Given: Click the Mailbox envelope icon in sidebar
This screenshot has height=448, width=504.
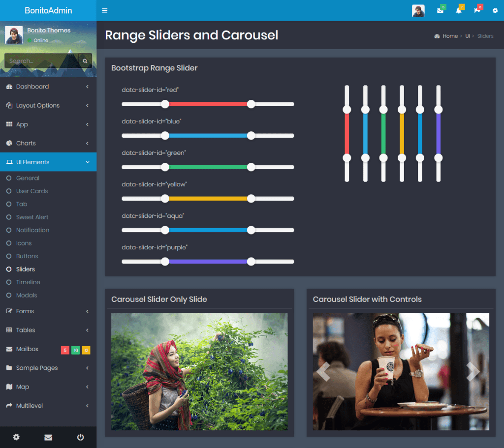Looking at the screenshot, I should pyautogui.click(x=9, y=349).
